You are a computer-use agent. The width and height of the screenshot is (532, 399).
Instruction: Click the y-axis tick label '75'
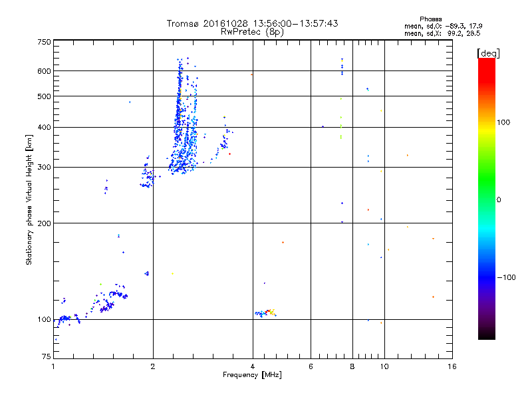[x=47, y=356]
